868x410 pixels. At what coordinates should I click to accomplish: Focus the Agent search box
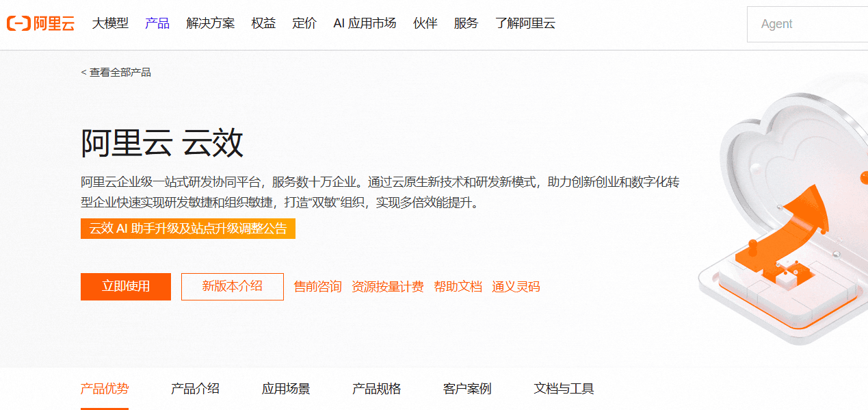[808, 24]
